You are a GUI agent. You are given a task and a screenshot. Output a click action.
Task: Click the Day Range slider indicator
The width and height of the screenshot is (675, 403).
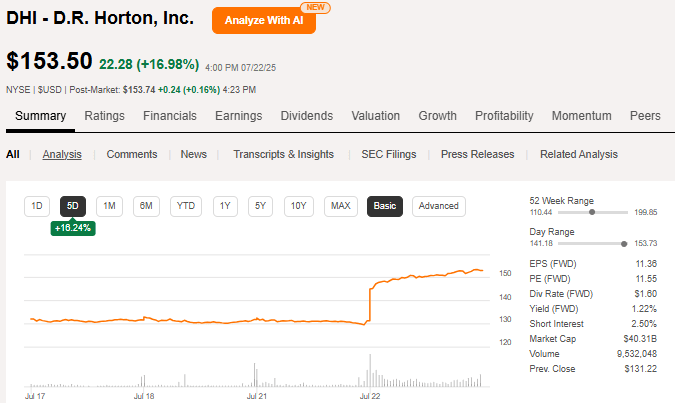[x=625, y=243]
